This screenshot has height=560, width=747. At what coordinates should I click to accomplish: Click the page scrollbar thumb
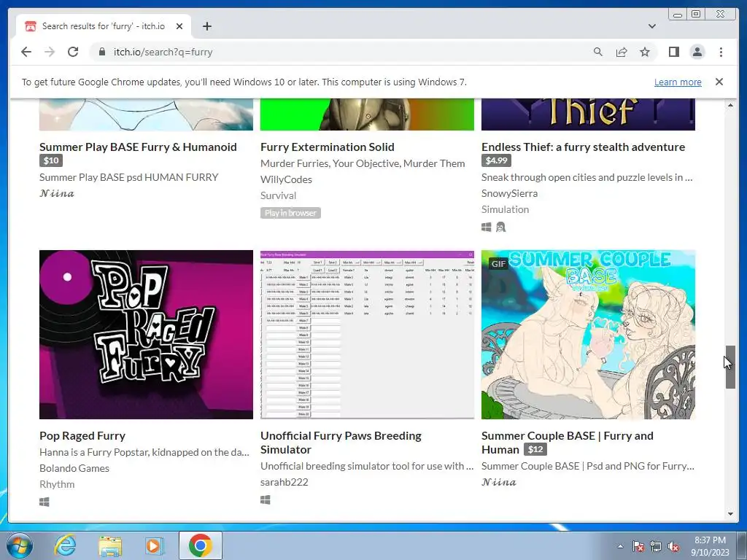tap(730, 367)
